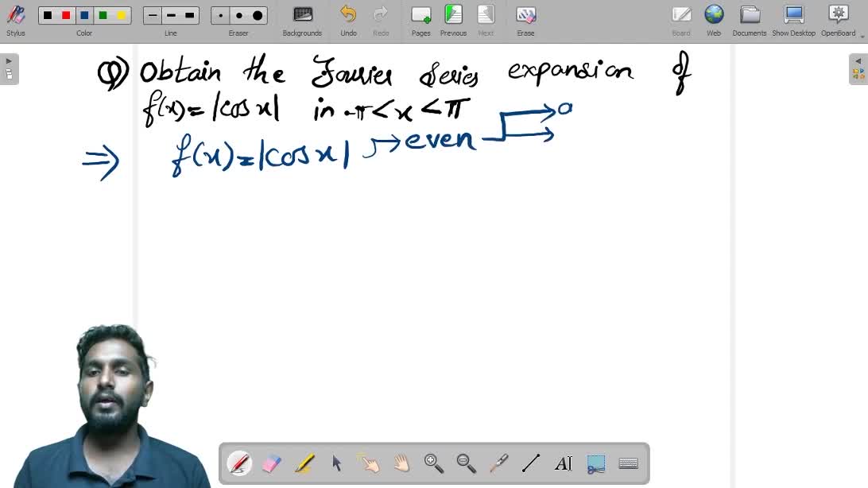This screenshot has height=488, width=868.
Task: Switch to Documents mode
Action: [750, 20]
